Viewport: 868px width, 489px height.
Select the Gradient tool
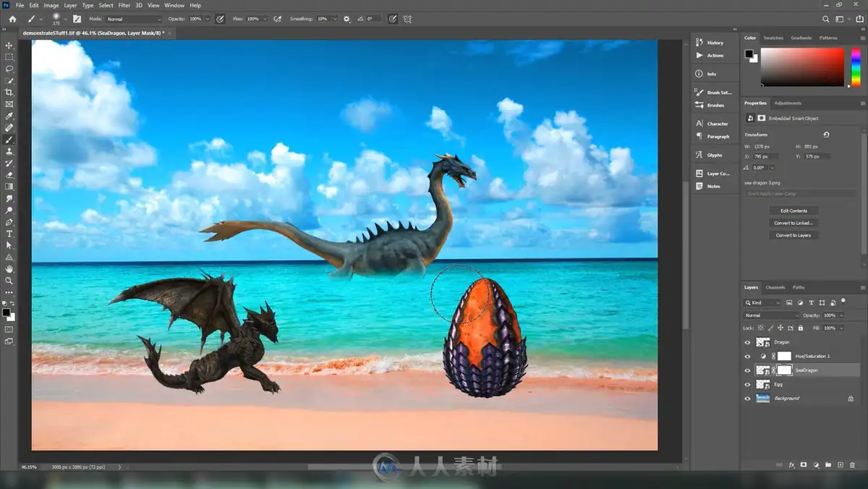[x=9, y=187]
